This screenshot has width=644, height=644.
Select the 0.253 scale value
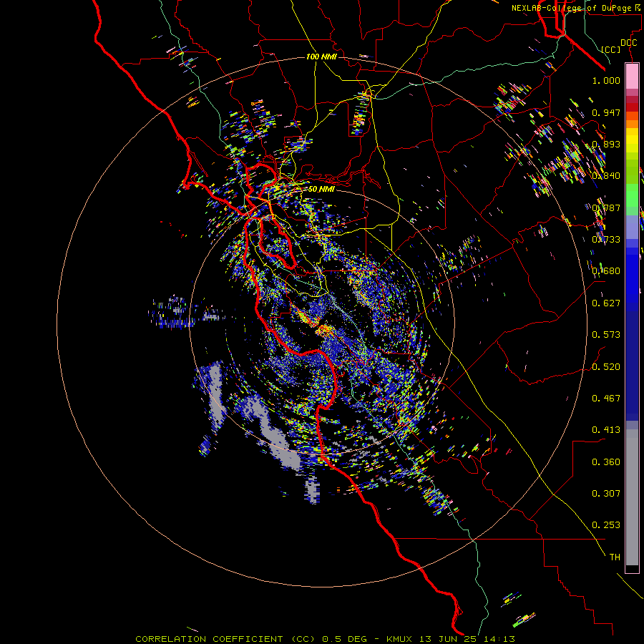tap(606, 525)
